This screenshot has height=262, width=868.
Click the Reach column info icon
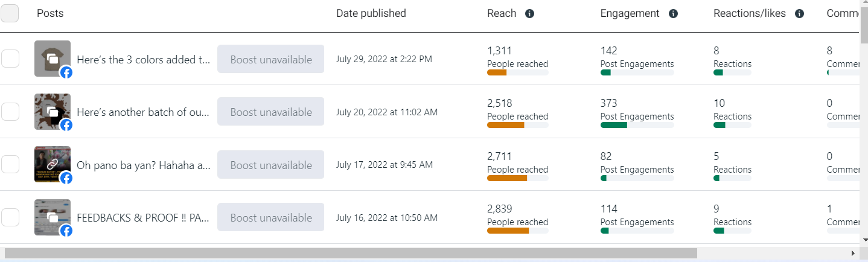click(530, 13)
